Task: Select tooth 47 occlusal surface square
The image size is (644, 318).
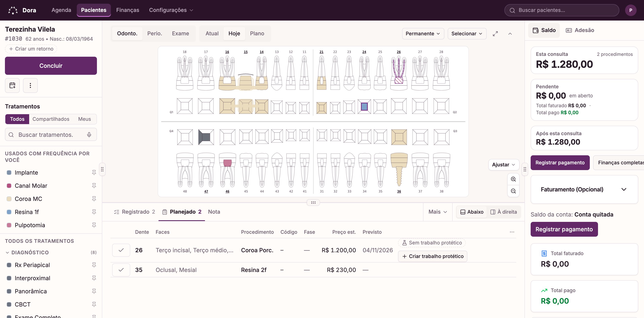Action: [x=206, y=137]
